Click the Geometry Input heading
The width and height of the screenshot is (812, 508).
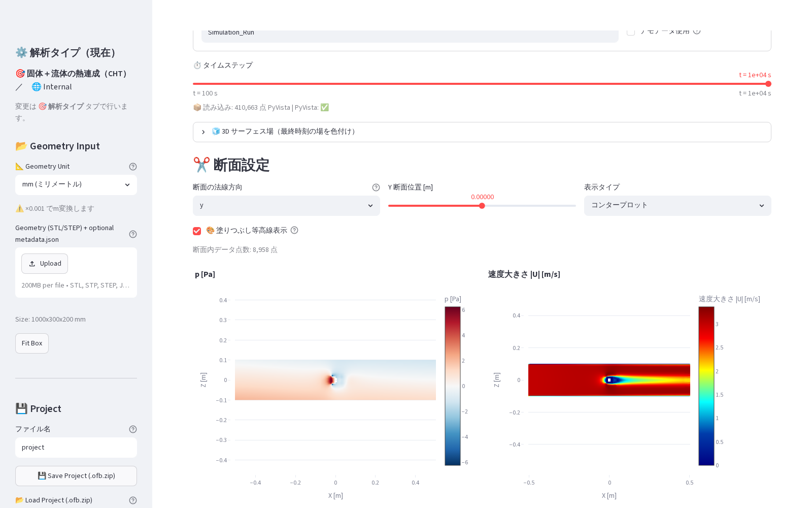(x=57, y=146)
